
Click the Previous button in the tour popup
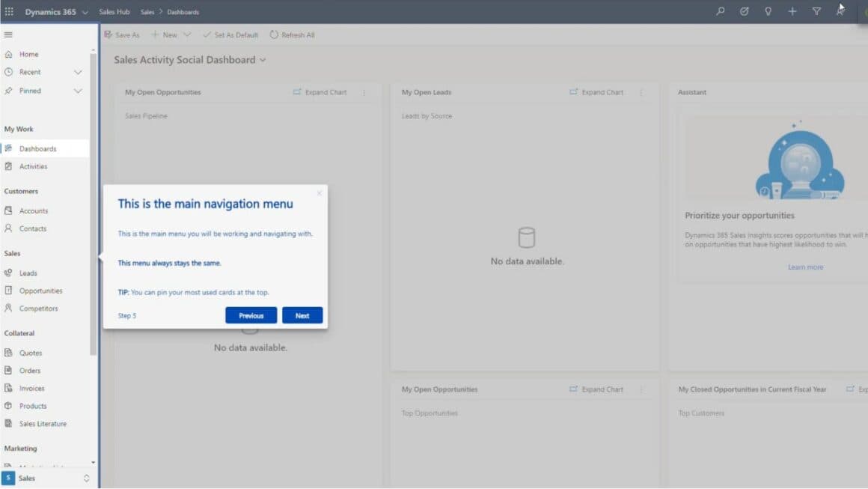click(251, 315)
